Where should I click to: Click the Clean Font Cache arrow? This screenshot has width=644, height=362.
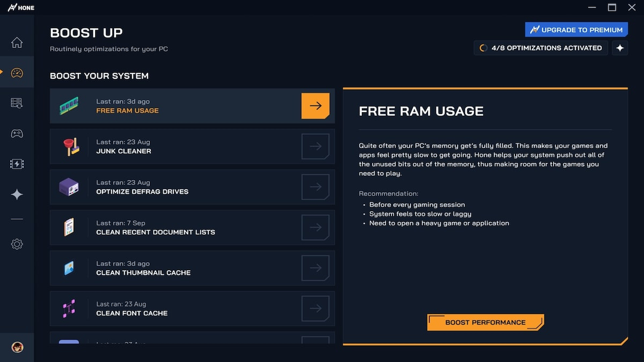315,308
